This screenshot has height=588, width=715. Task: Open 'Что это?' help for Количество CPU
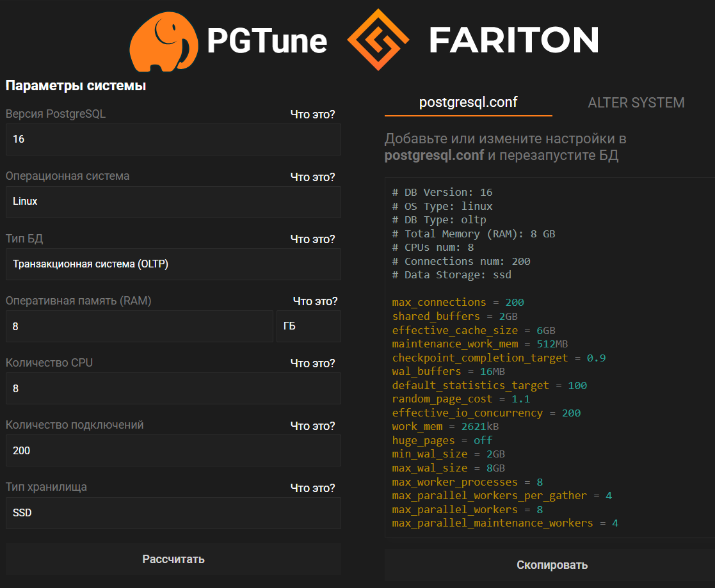click(312, 363)
